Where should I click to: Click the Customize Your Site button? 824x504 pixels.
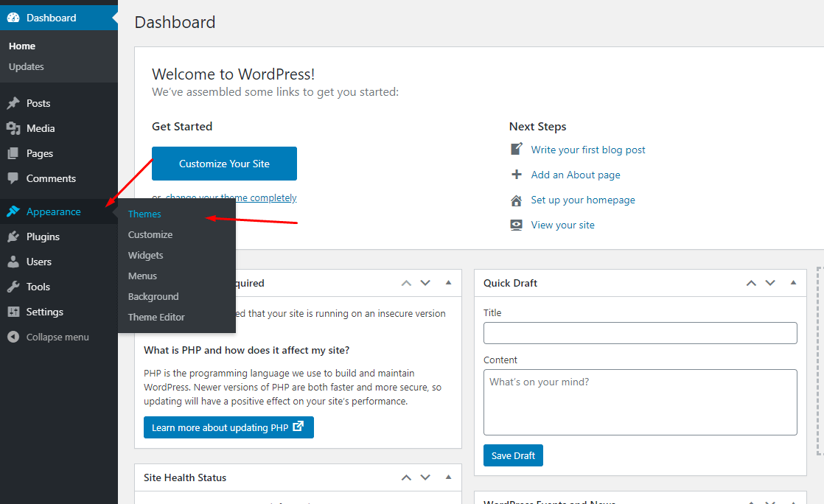tap(224, 164)
